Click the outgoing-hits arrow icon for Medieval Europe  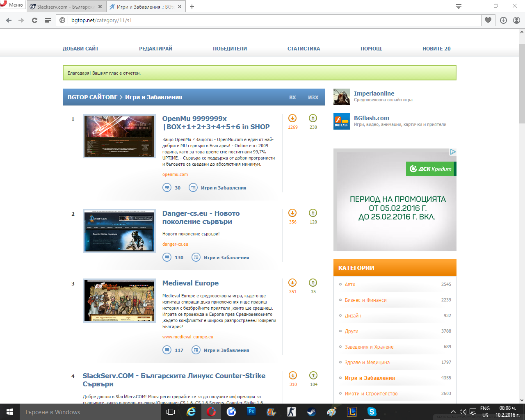pos(313,283)
